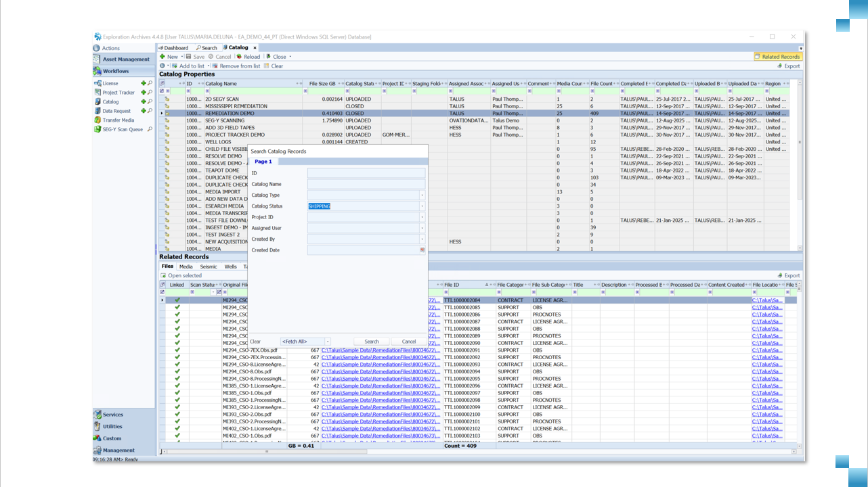The image size is (868, 487).
Task: Open the License workflow search magnifier
Action: pos(150,83)
